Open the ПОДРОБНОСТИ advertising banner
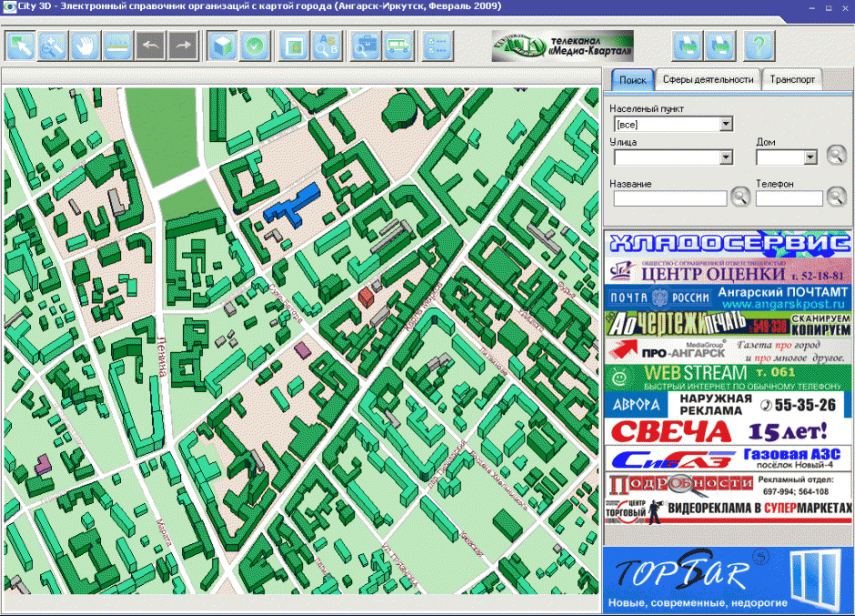 coord(728,485)
